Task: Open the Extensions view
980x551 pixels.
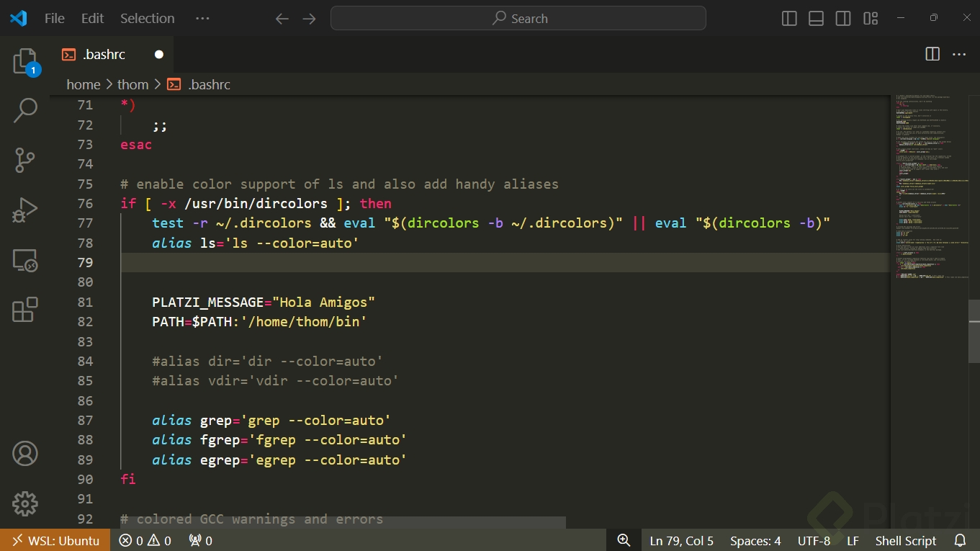Action: tap(25, 310)
